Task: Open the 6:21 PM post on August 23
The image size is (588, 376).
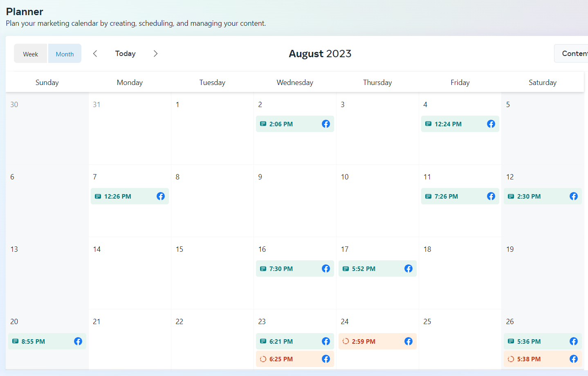Action: coord(295,341)
